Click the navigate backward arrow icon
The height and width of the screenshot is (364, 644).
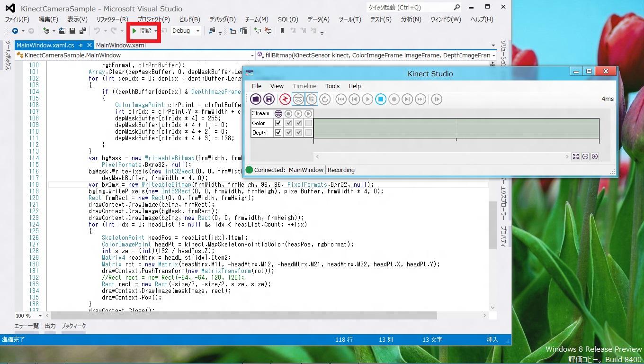(x=15, y=31)
